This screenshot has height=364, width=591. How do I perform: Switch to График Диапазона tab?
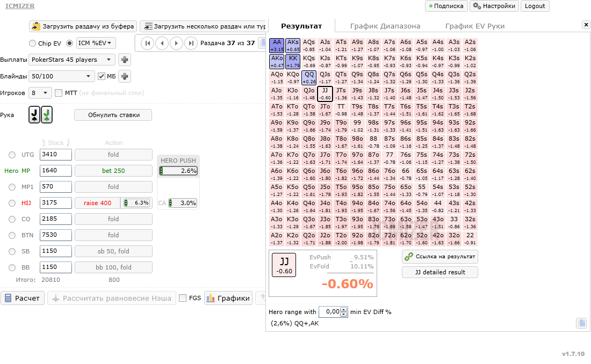click(x=385, y=26)
